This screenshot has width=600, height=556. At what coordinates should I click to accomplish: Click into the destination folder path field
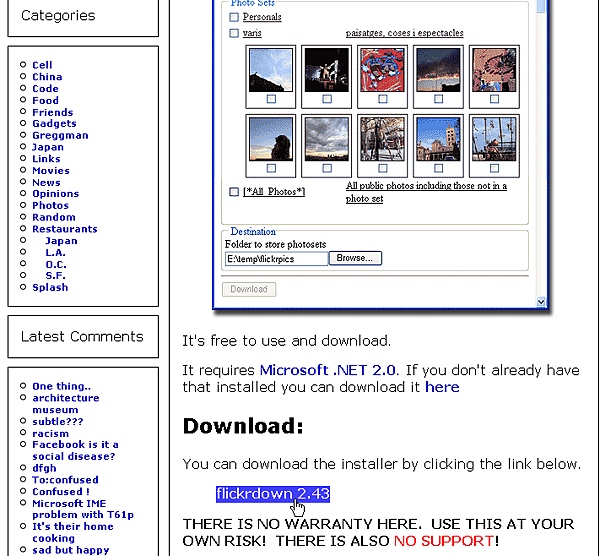click(276, 259)
